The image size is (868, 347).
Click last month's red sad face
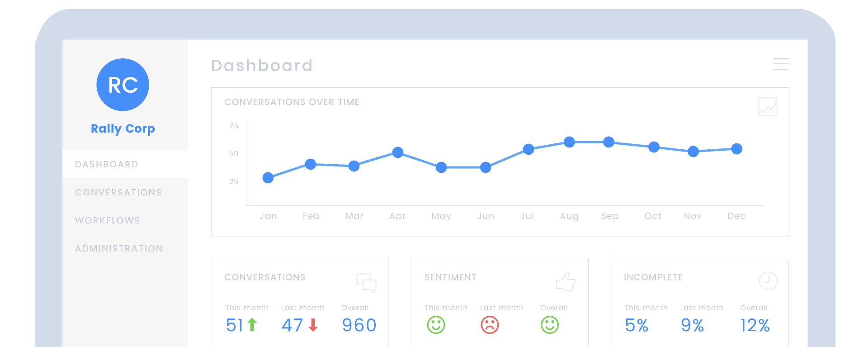click(490, 325)
